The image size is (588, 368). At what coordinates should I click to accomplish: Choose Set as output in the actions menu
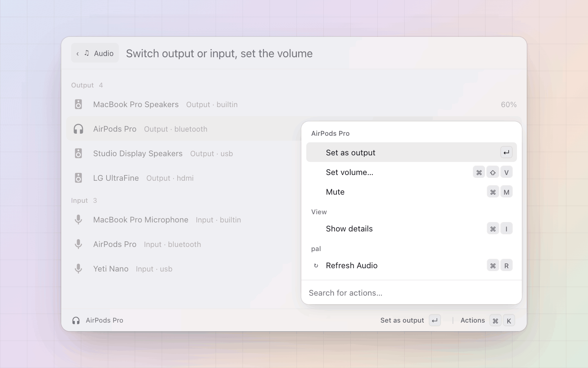tap(412, 153)
